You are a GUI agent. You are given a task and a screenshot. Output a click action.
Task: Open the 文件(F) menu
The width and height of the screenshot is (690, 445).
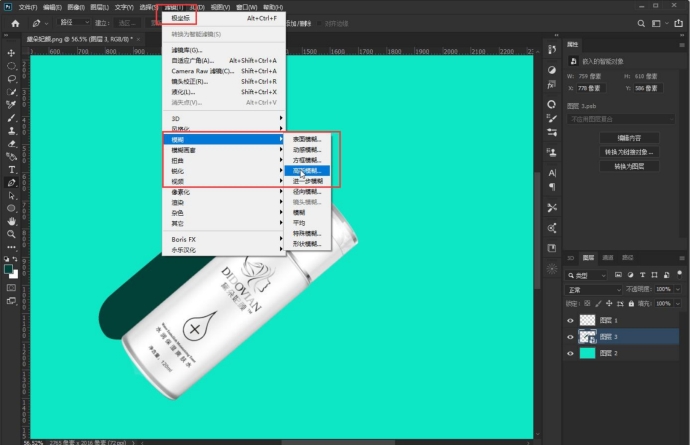click(28, 7)
